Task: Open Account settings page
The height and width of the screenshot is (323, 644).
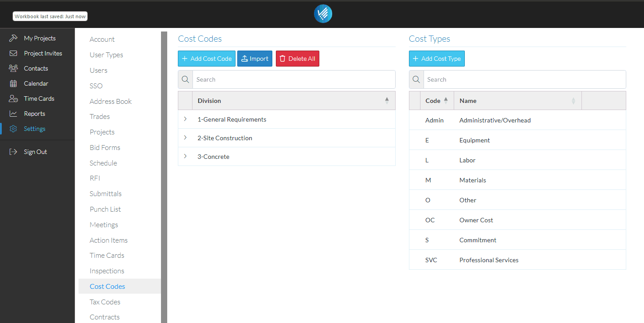Action: point(102,39)
